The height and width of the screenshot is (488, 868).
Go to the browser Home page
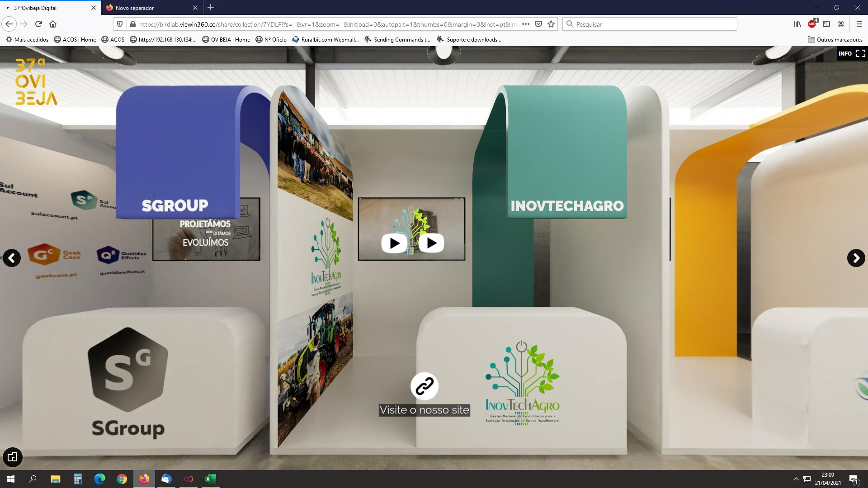(53, 24)
